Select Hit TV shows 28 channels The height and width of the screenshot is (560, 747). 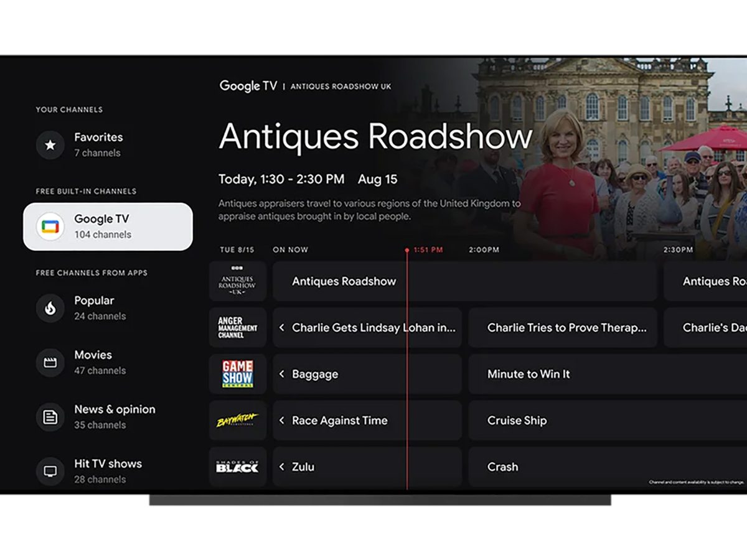(x=108, y=471)
